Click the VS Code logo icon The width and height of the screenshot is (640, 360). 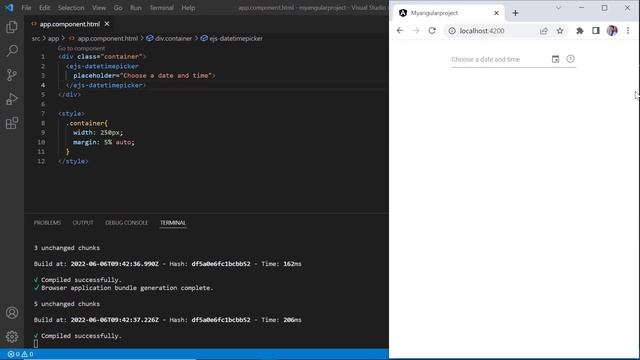[x=9, y=8]
